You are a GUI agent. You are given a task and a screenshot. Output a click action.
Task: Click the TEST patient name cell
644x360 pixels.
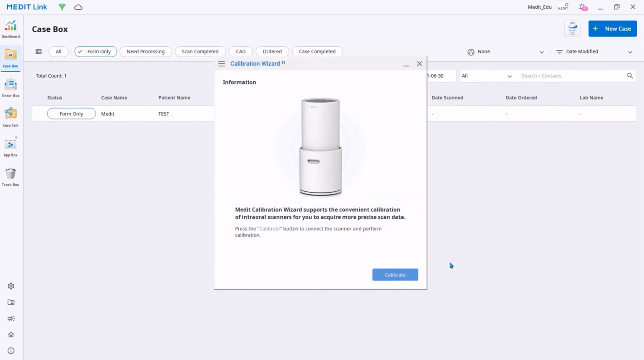tap(164, 114)
